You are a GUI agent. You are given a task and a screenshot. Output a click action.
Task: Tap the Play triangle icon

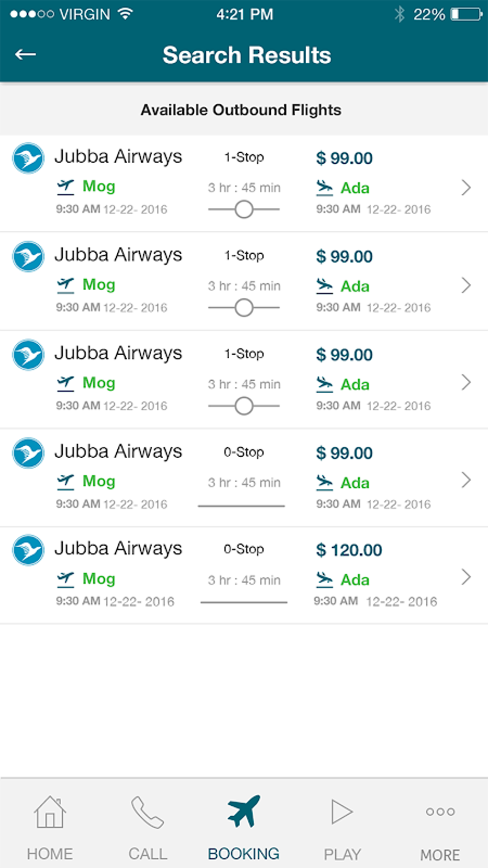click(342, 812)
